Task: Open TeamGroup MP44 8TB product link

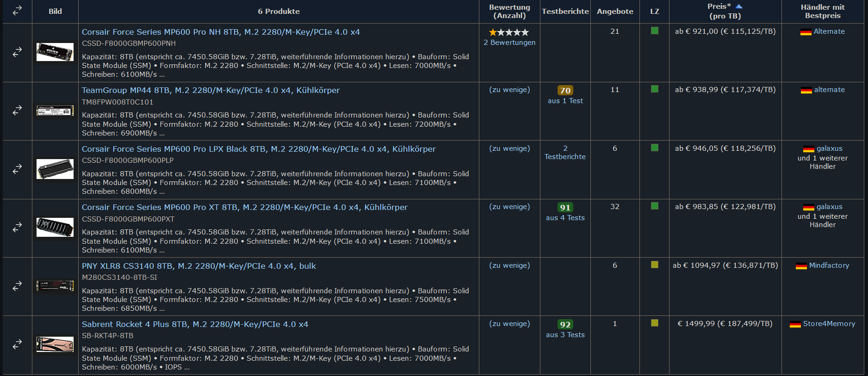Action: pos(211,90)
